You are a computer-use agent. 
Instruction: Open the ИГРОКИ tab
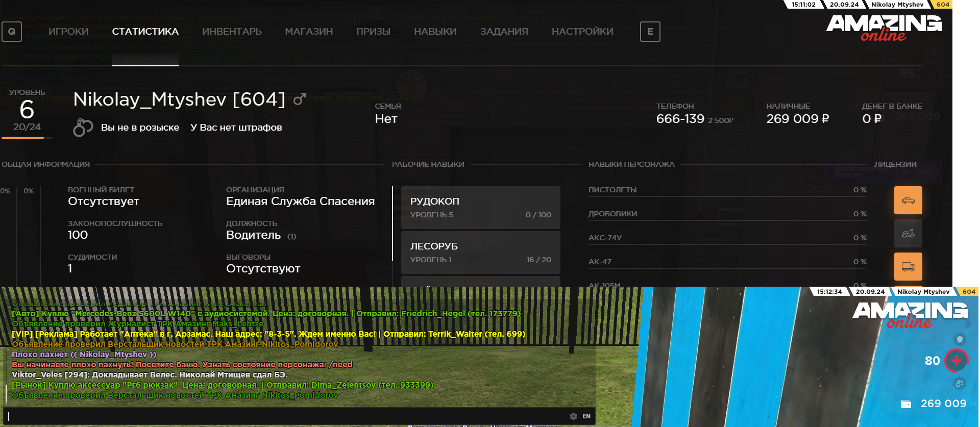coord(68,32)
